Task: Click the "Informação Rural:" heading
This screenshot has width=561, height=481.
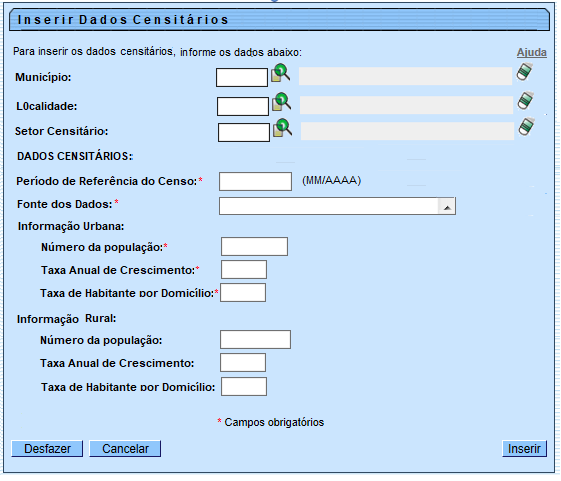Action: click(67, 319)
